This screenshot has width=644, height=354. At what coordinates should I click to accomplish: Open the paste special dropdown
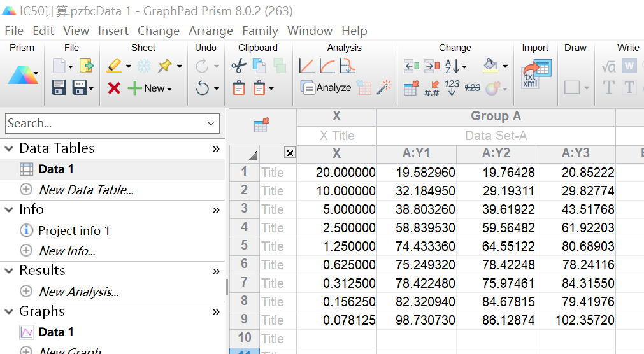(271, 88)
